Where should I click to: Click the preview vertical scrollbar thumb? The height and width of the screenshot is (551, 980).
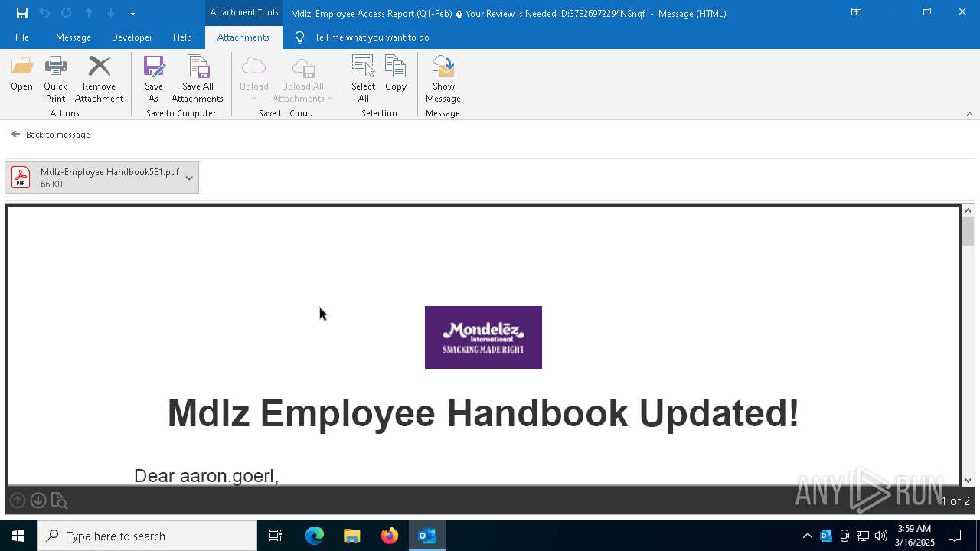[969, 232]
